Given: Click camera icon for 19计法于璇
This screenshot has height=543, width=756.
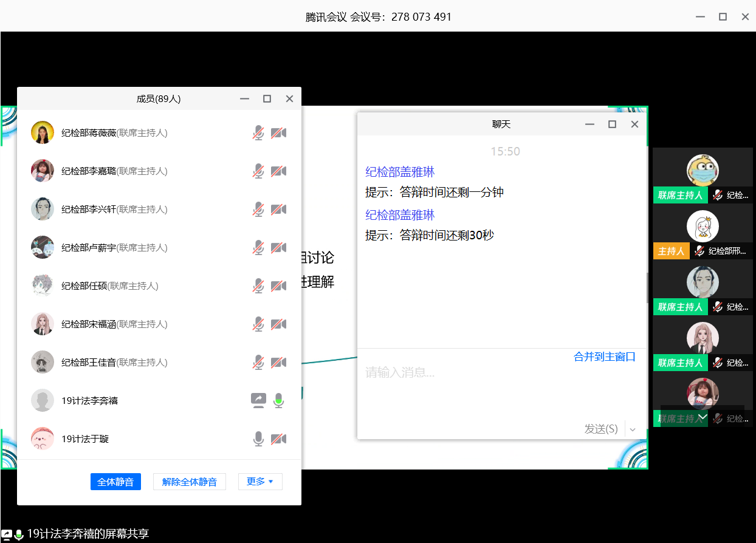Looking at the screenshot, I should [x=278, y=439].
